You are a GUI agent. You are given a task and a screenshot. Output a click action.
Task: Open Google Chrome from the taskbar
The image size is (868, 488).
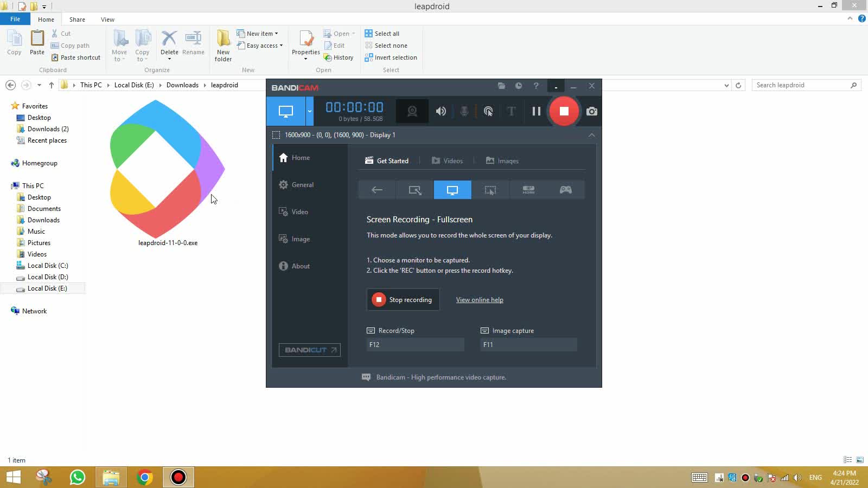144,477
